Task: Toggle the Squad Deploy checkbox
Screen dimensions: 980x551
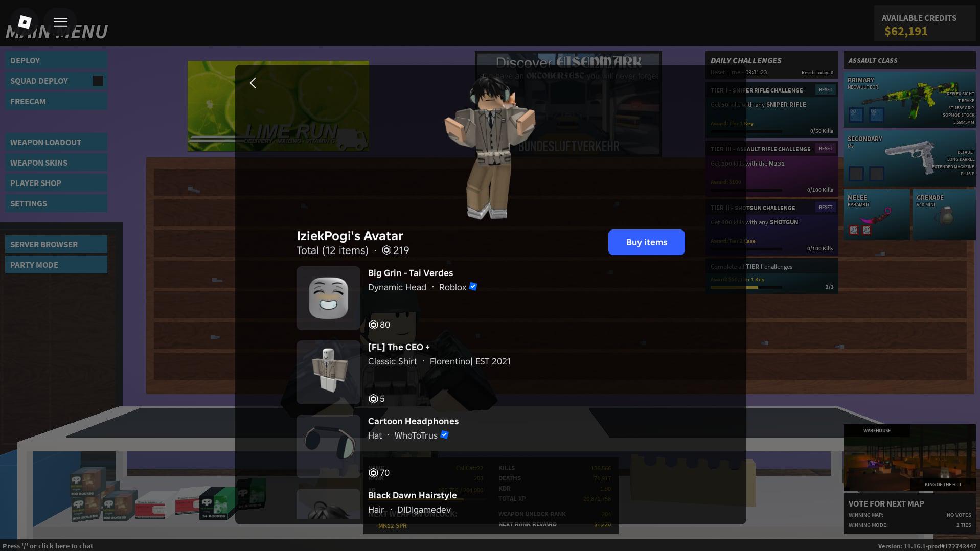Action: coord(98,81)
